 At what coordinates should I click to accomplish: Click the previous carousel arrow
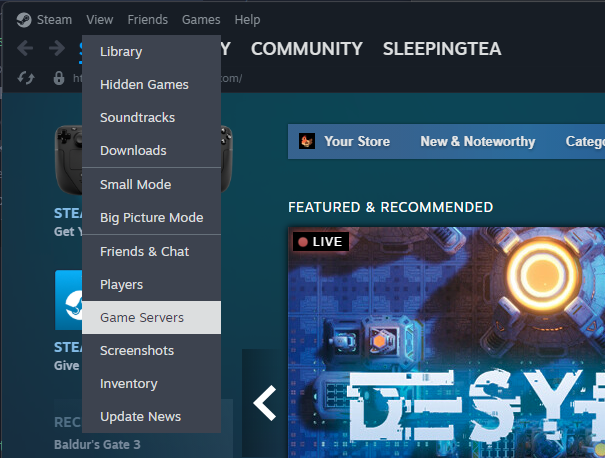tap(265, 403)
